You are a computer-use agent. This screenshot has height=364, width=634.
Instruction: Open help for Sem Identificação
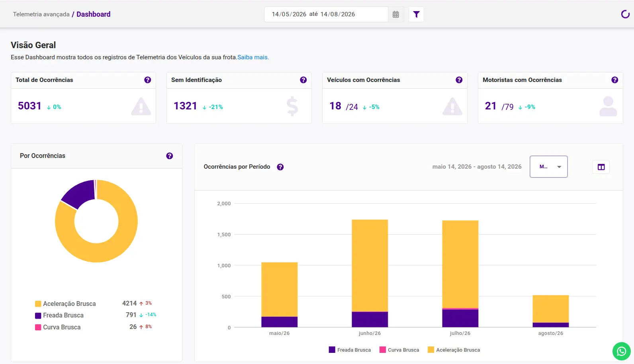click(x=303, y=80)
